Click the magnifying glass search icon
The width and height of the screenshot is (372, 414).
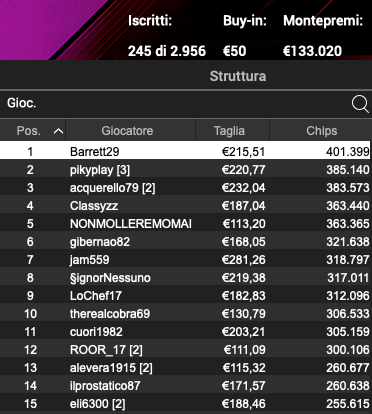click(360, 104)
